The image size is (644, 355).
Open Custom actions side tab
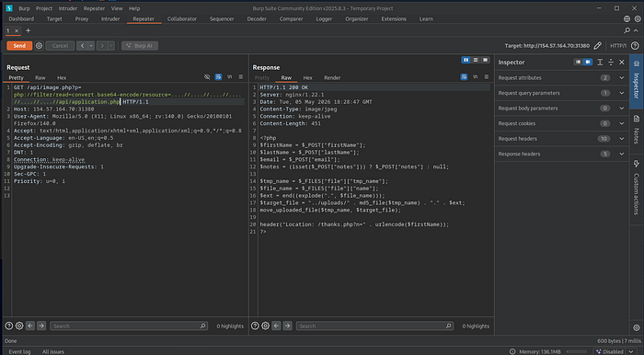click(637, 190)
